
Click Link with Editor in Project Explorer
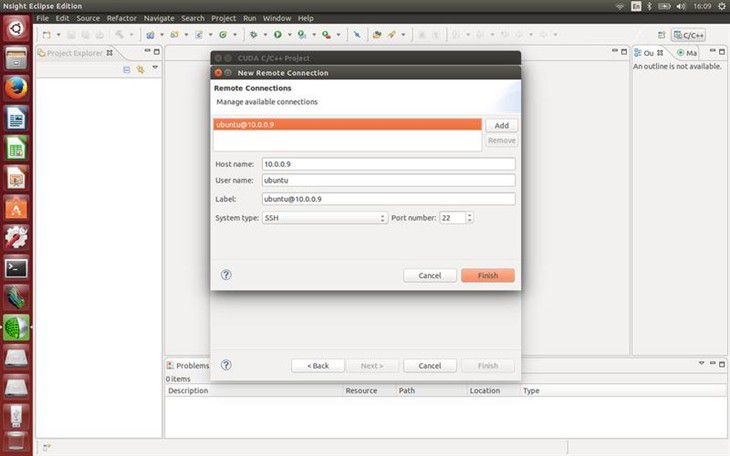140,70
